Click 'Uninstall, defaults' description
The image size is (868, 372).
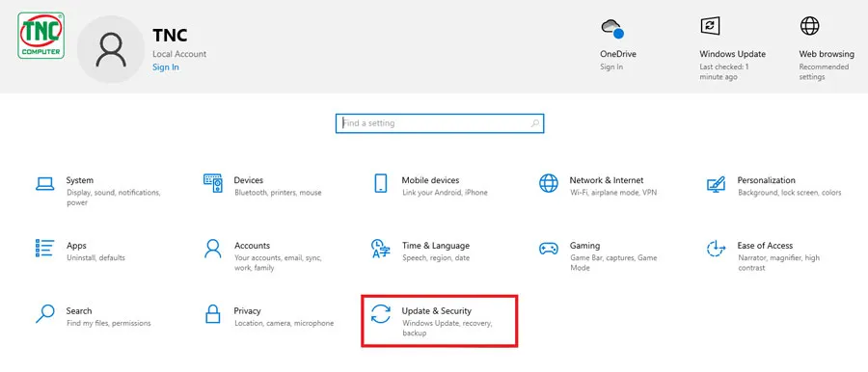pyautogui.click(x=95, y=258)
